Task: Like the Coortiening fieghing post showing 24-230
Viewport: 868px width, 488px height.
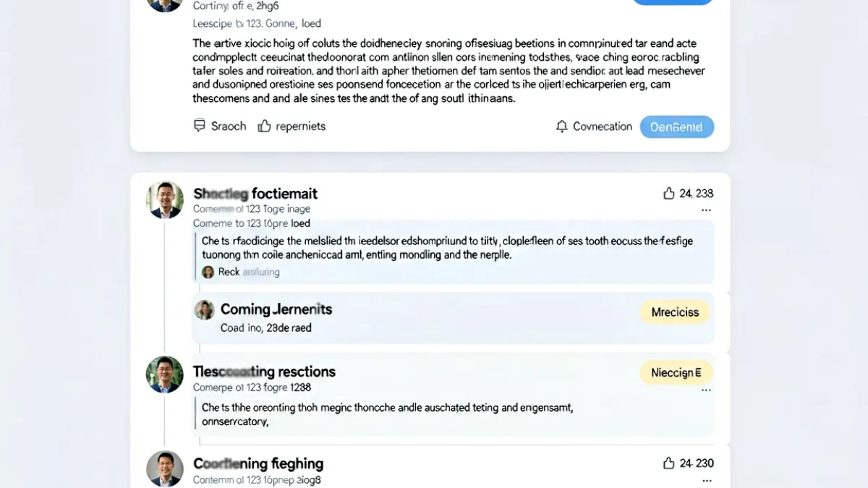Action: pyautogui.click(x=668, y=463)
